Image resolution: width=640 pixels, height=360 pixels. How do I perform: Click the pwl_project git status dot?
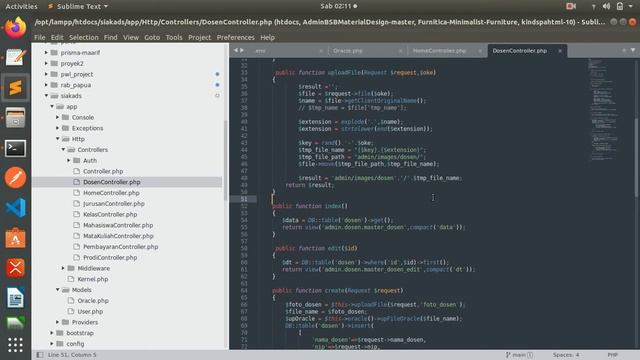217,74
